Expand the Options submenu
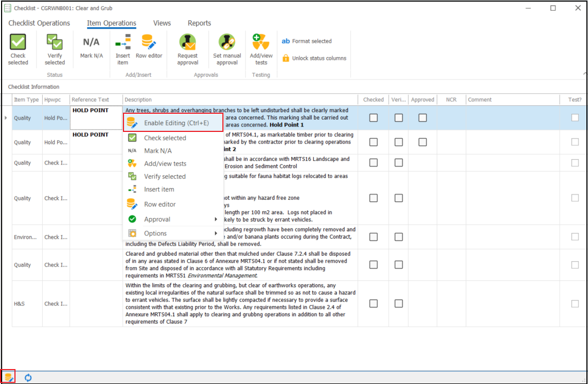 [x=173, y=233]
